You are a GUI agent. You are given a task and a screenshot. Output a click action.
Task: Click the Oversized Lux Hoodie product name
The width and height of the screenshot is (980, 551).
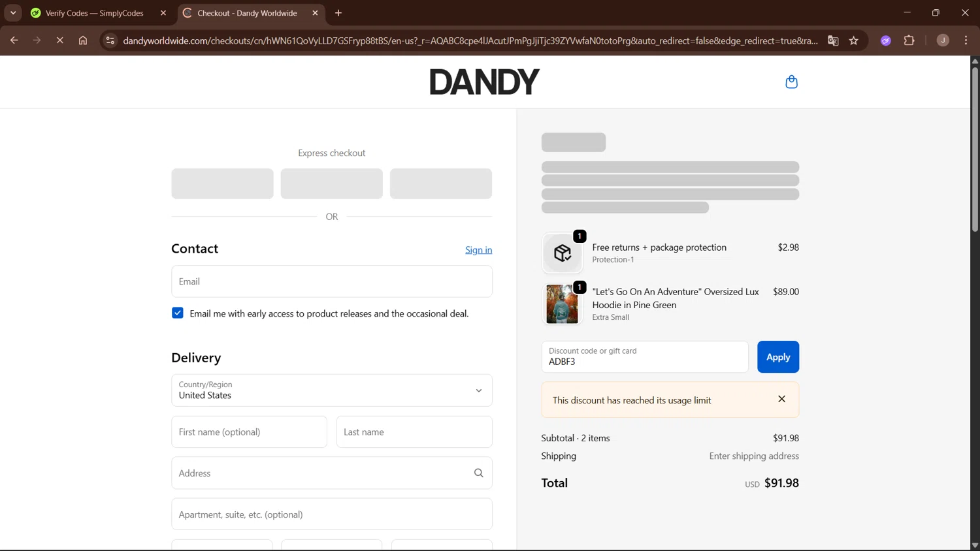click(x=676, y=298)
